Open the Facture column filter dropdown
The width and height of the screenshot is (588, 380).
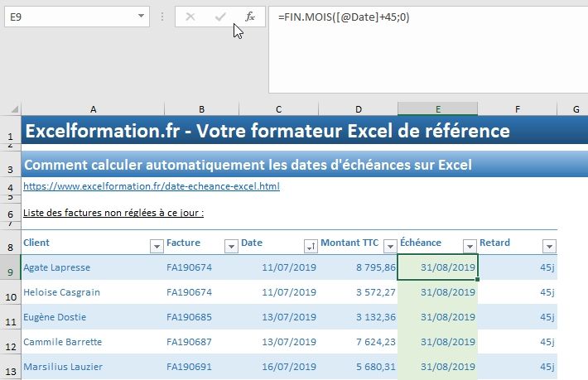[230, 246]
